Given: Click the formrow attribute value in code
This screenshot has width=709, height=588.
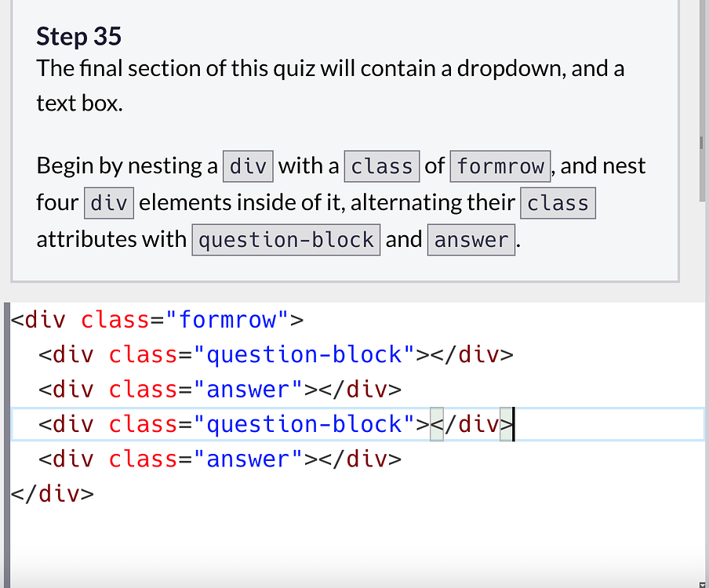Looking at the screenshot, I should [230, 319].
